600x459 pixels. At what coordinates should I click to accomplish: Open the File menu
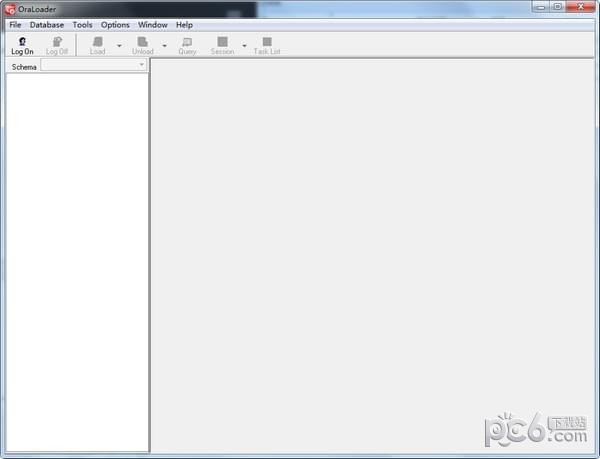point(15,24)
